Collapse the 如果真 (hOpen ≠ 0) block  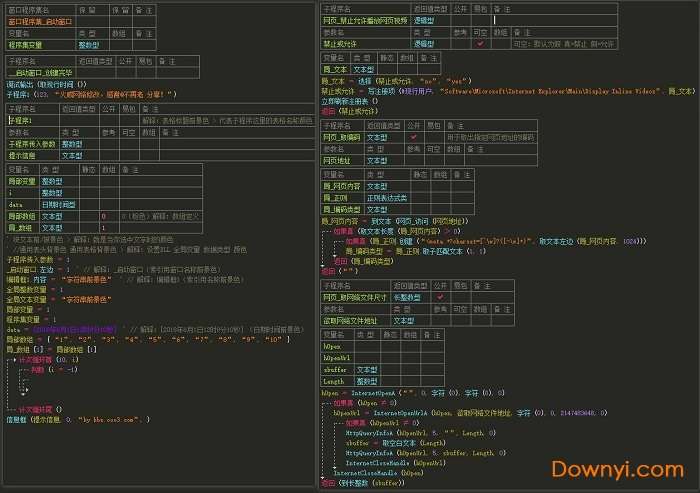325,403
